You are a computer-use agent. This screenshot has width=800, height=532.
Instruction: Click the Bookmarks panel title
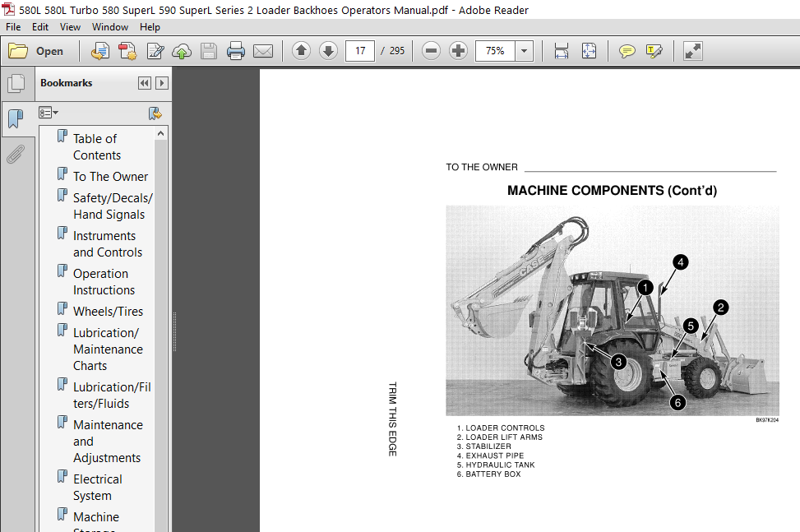[x=67, y=83]
